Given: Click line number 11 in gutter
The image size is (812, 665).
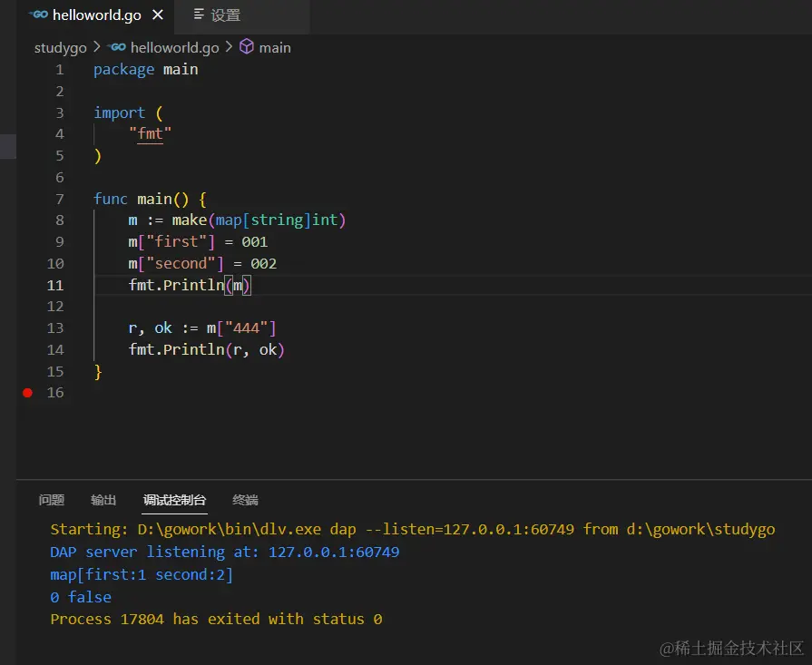Looking at the screenshot, I should click(x=55, y=286).
